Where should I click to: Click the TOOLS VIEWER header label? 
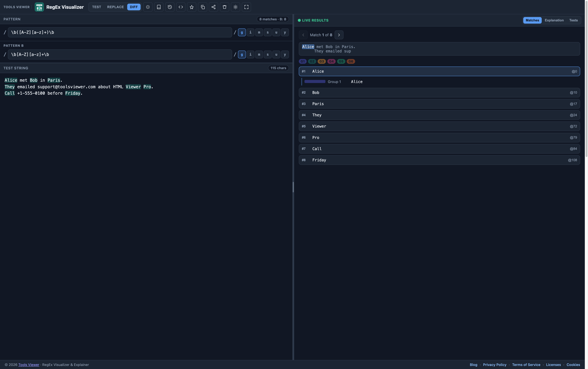point(16,7)
